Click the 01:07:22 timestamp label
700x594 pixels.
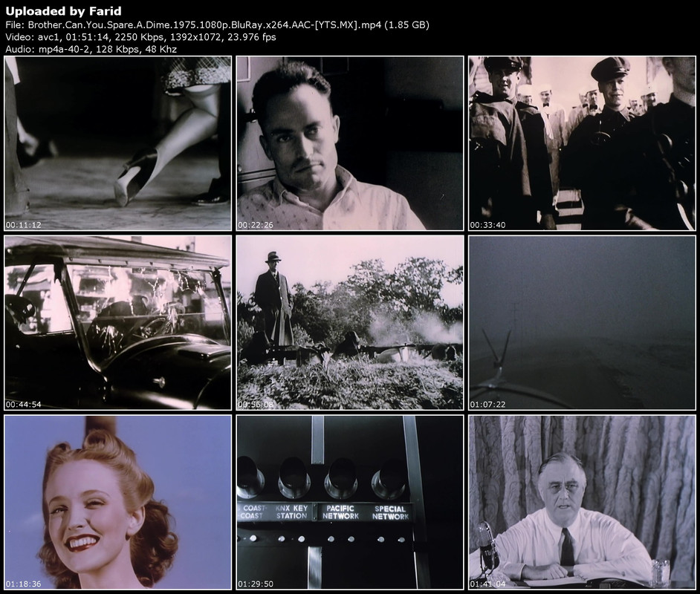click(487, 405)
